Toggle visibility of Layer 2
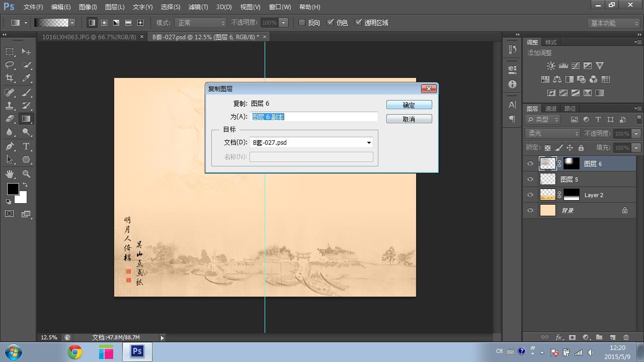644x362 pixels. (530, 195)
